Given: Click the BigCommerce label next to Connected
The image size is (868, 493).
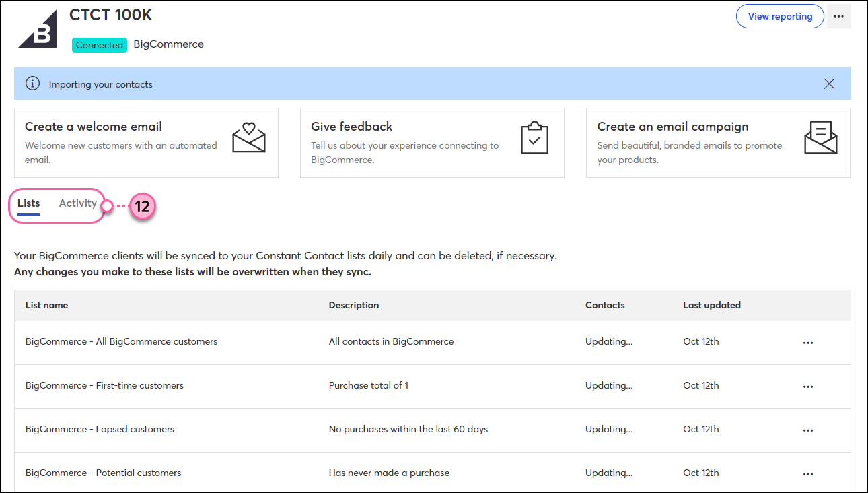Looking at the screenshot, I should (168, 44).
